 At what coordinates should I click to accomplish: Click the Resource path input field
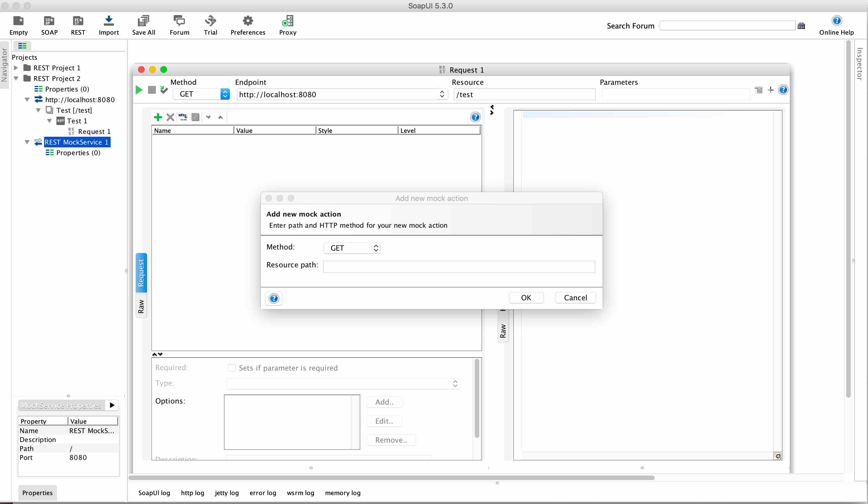(x=459, y=267)
